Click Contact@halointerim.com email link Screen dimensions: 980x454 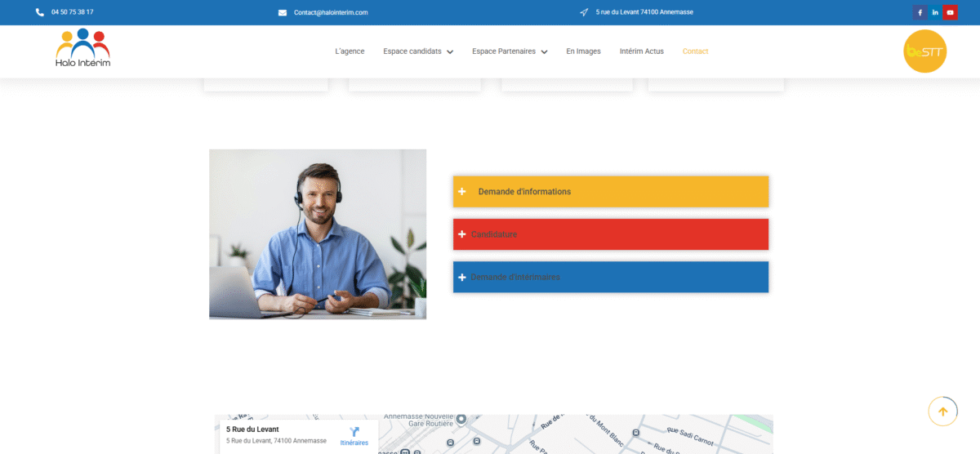pos(331,12)
